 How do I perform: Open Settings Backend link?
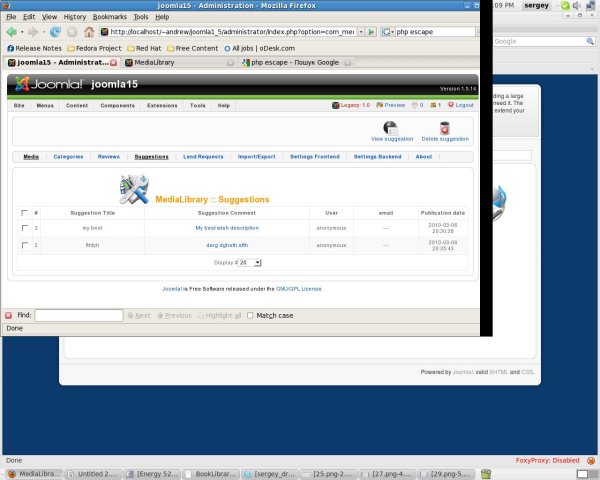(x=377, y=157)
